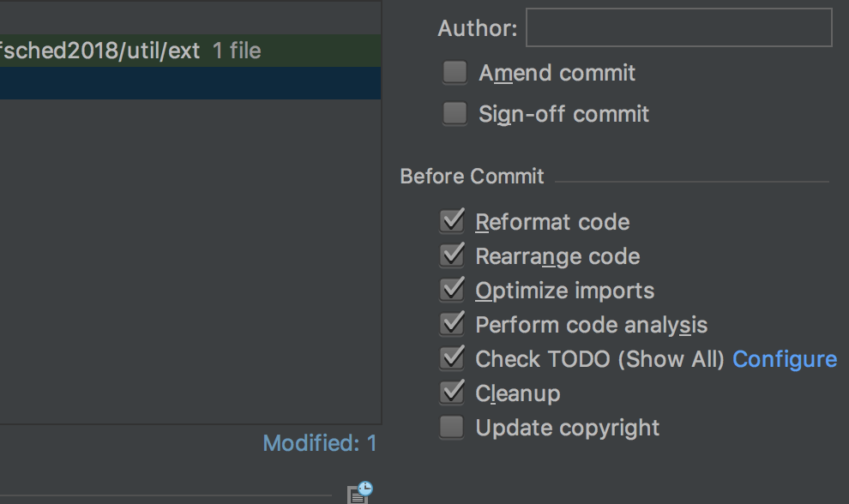Uncheck Reformat code before commit

pos(452,220)
